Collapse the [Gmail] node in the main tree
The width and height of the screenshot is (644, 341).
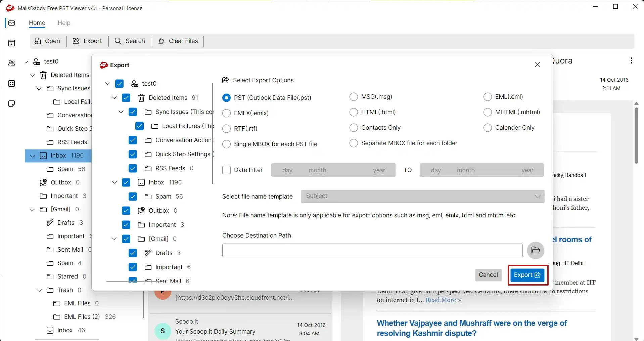click(x=33, y=209)
